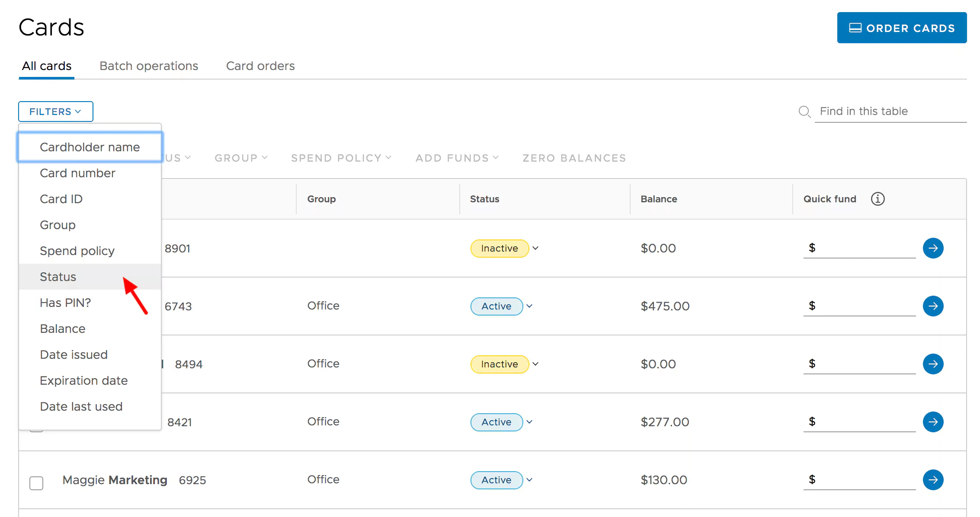Click the Zero Balances action
Screen dimensions: 980x517
coord(574,158)
